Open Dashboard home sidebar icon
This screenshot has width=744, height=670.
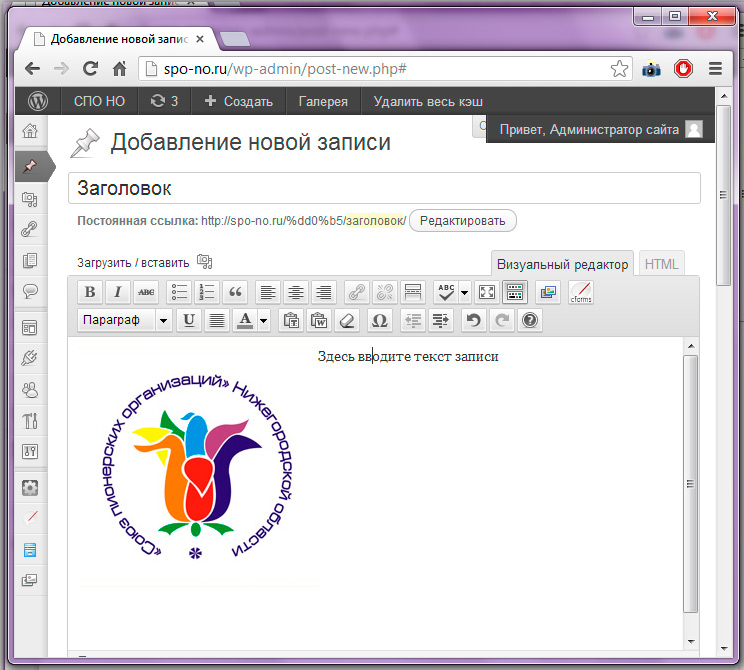[x=30, y=130]
